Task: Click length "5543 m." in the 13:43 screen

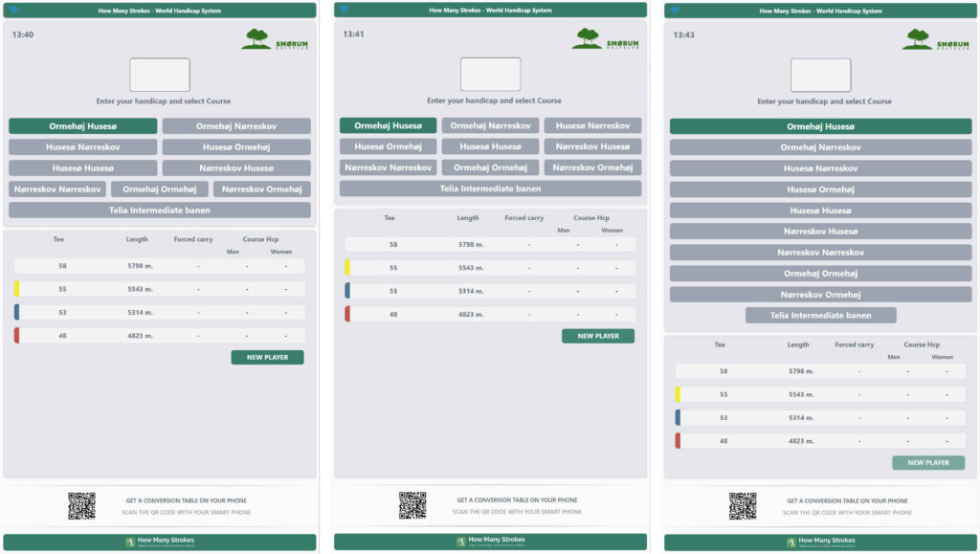Action: pyautogui.click(x=801, y=395)
